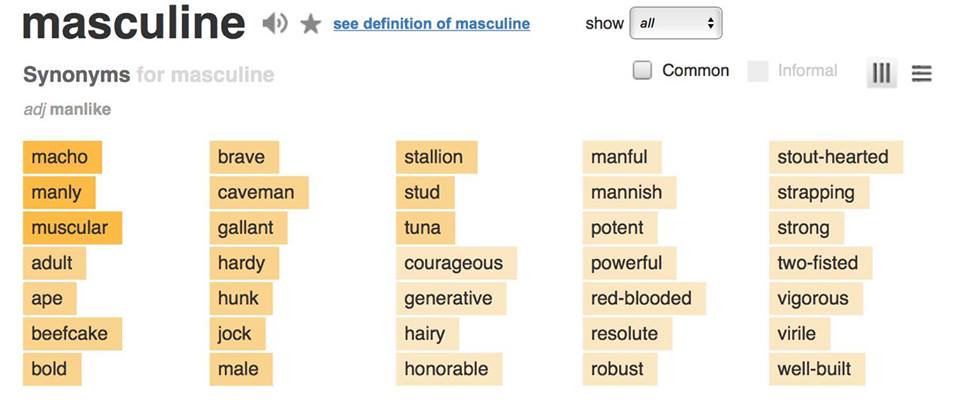960x407 pixels.
Task: Select the synonym 'muscular'
Action: [71, 228]
